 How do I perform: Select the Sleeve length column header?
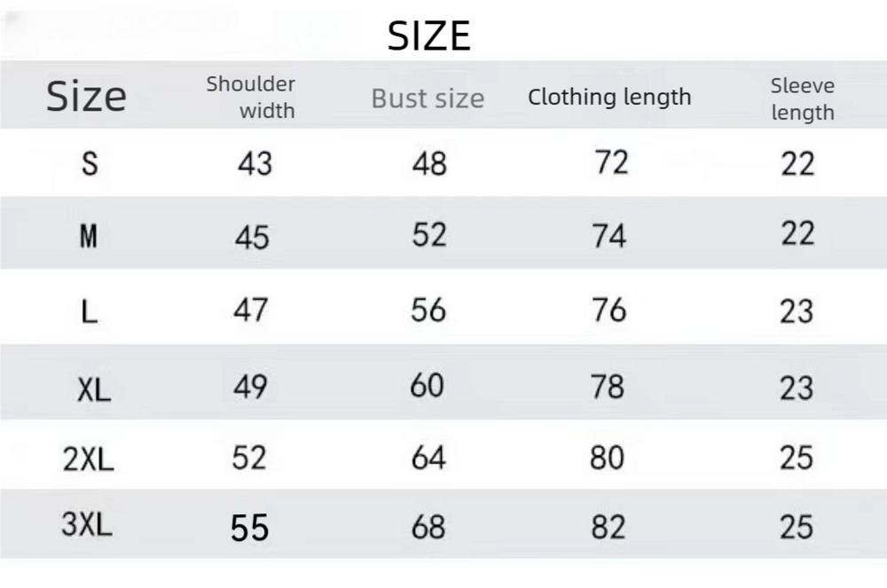click(803, 98)
